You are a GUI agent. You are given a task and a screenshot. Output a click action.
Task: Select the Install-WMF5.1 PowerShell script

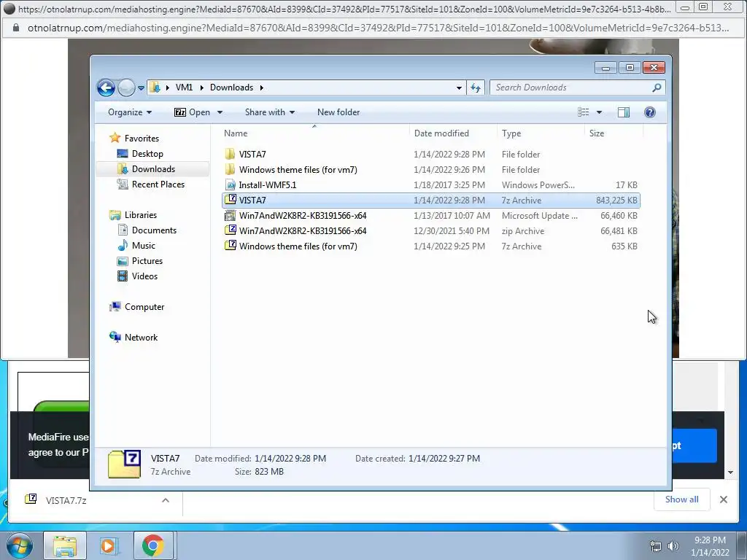[430, 184]
